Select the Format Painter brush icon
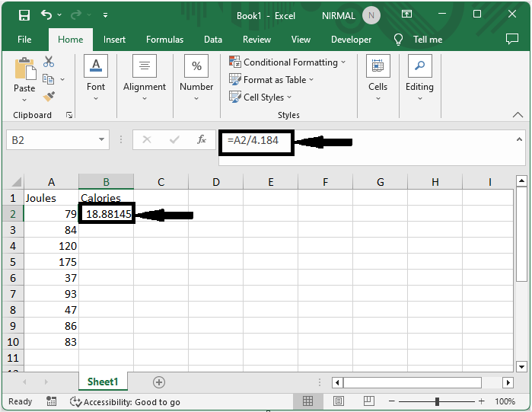Image resolution: width=532 pixels, height=412 pixels. point(49,97)
